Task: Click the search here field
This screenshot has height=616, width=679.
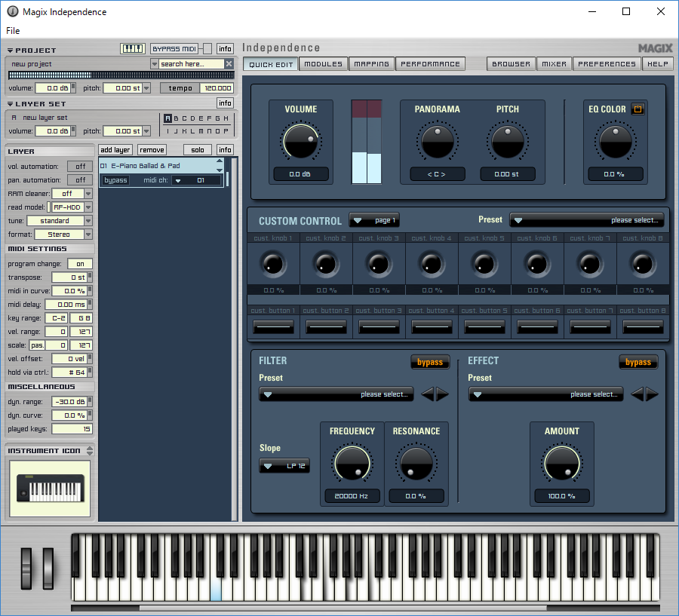Action: (192, 63)
